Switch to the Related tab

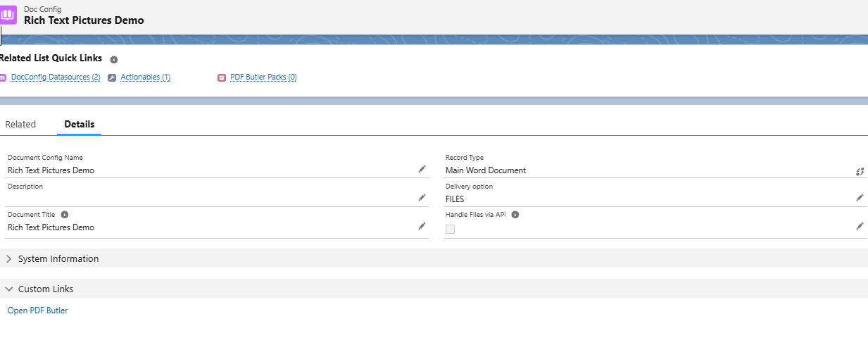pyautogui.click(x=20, y=125)
